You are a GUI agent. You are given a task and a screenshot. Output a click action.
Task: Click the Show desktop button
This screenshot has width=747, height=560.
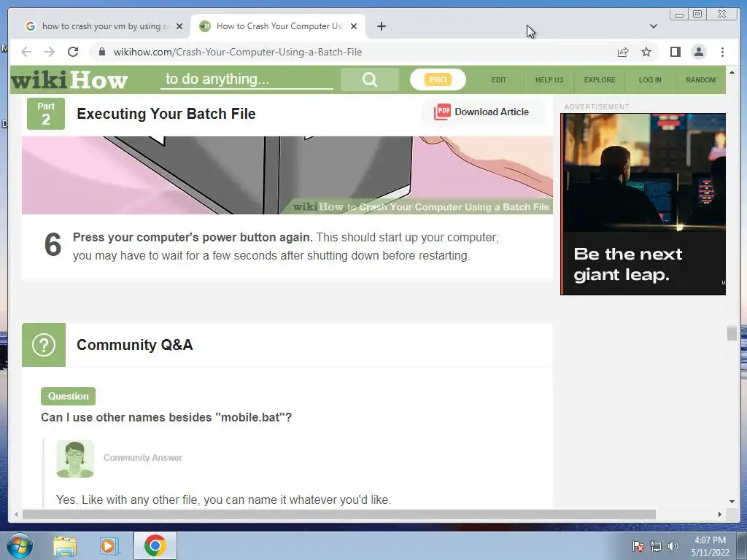point(742,546)
